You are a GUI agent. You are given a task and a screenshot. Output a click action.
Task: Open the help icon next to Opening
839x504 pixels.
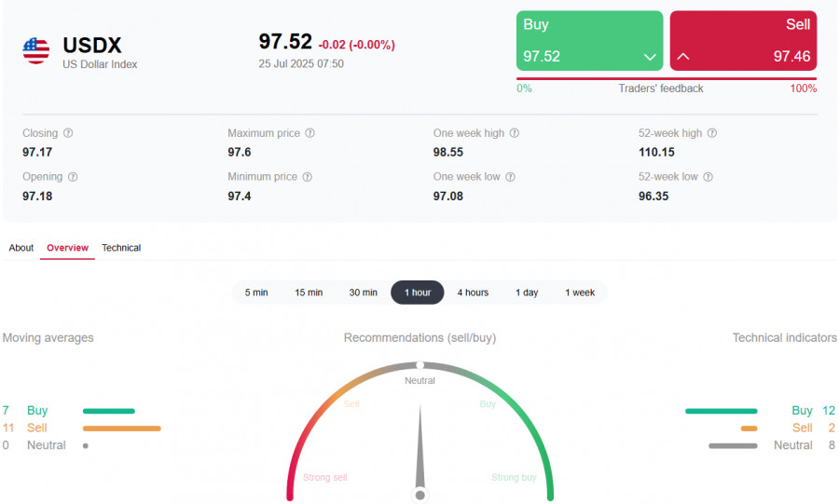pos(73,177)
